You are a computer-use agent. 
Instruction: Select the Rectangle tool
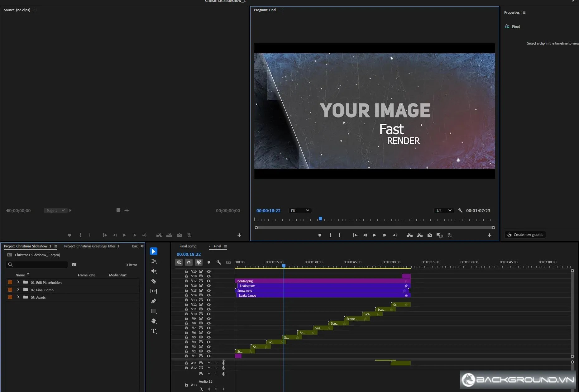[x=154, y=311]
